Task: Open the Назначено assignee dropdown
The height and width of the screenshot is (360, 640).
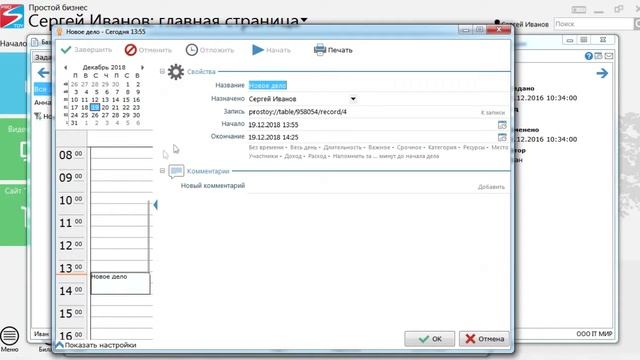Action: (x=353, y=99)
